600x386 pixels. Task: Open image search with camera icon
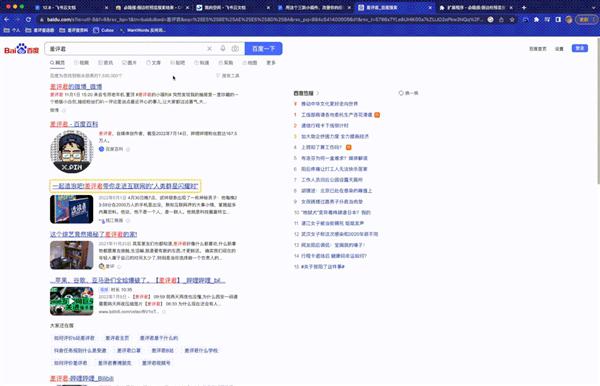click(x=235, y=49)
